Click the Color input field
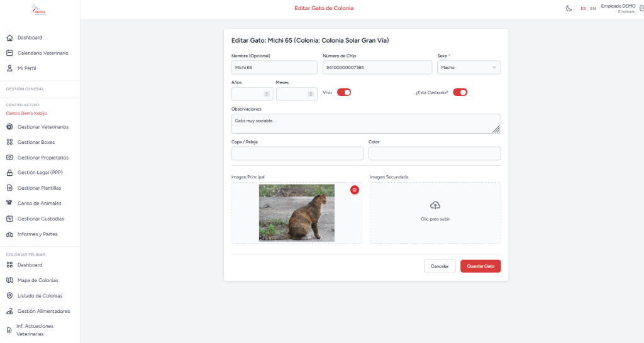The image size is (644, 343). 435,153
